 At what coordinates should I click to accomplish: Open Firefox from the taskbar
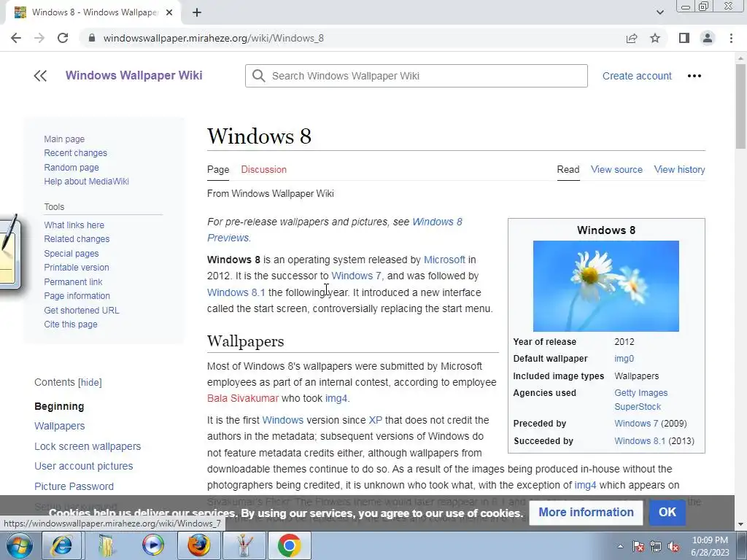point(198,545)
